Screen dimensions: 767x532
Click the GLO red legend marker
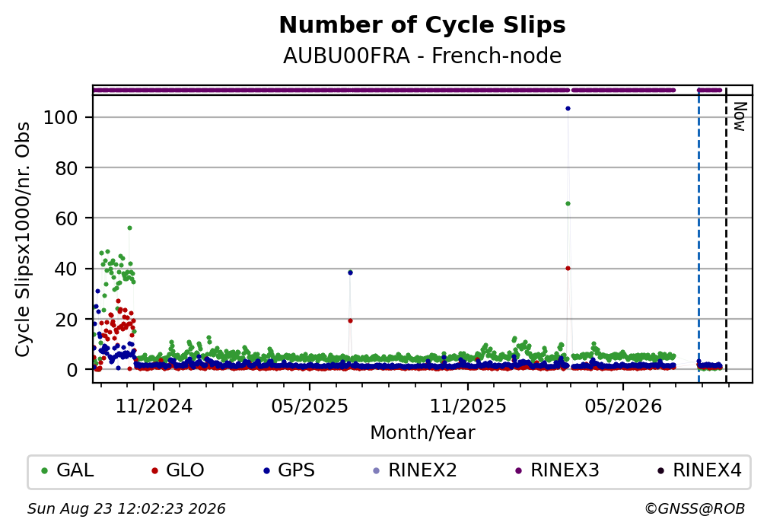(x=154, y=471)
